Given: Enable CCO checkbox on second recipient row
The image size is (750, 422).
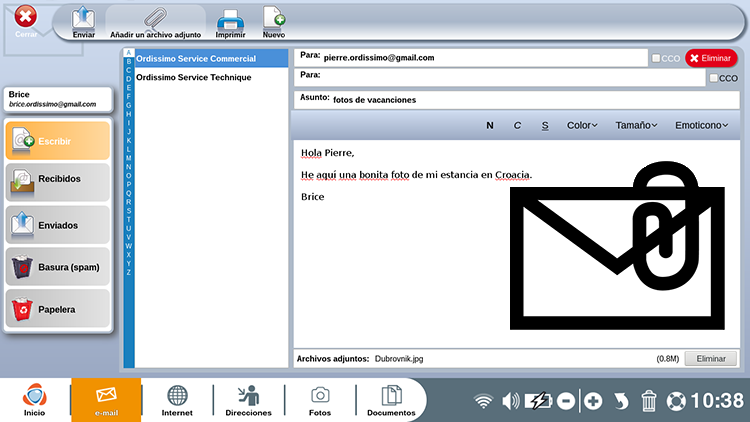Looking at the screenshot, I should tap(713, 78).
